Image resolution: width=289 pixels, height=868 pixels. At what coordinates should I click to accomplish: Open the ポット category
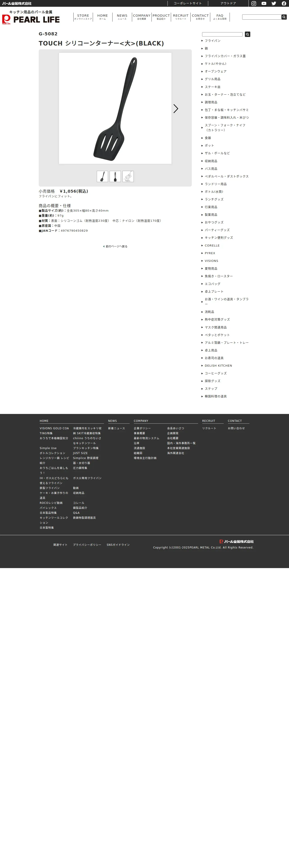[x=209, y=146]
